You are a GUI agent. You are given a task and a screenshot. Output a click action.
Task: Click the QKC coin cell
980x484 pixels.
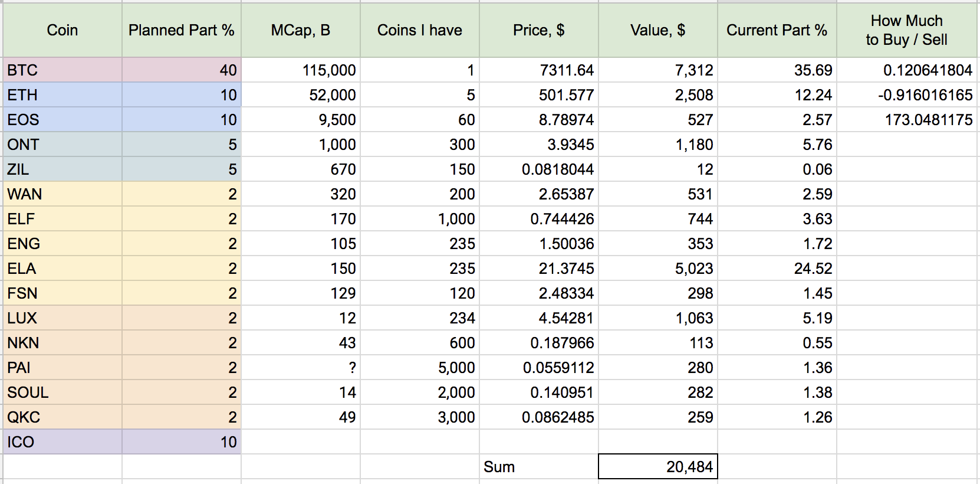tap(62, 417)
